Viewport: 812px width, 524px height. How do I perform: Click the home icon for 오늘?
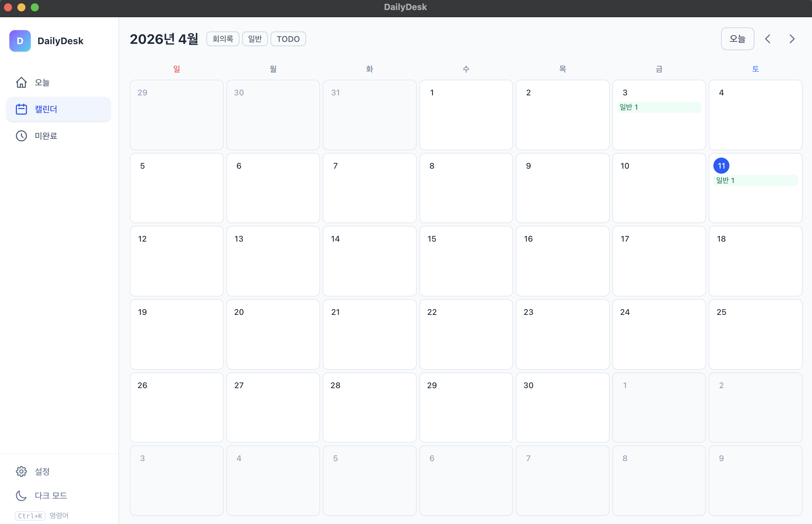21,82
